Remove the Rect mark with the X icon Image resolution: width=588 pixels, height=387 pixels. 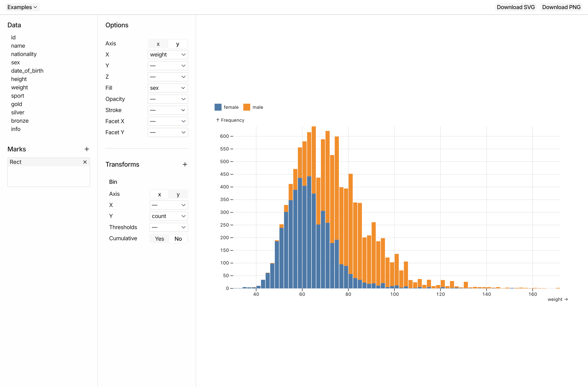85,162
